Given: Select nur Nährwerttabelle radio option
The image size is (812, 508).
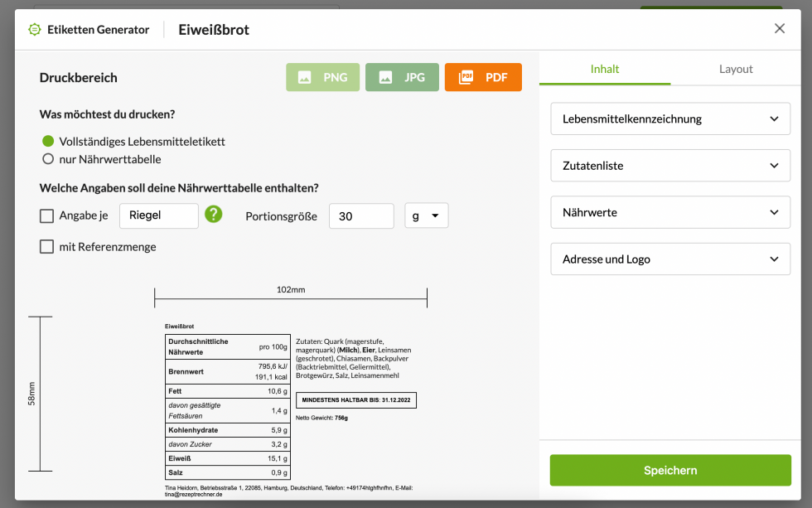Looking at the screenshot, I should click(48, 159).
